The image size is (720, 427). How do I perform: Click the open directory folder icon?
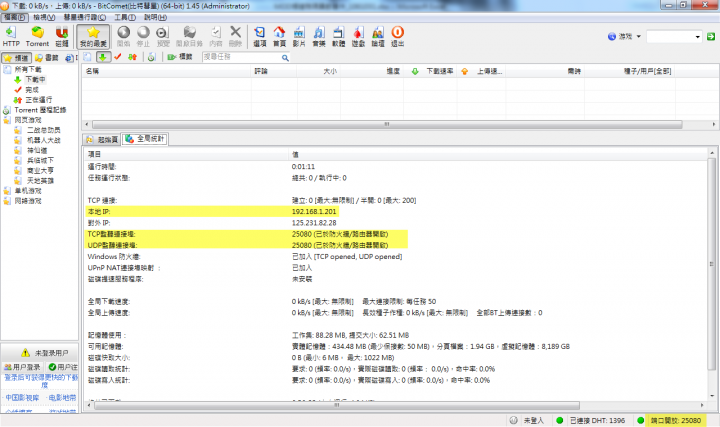190,36
